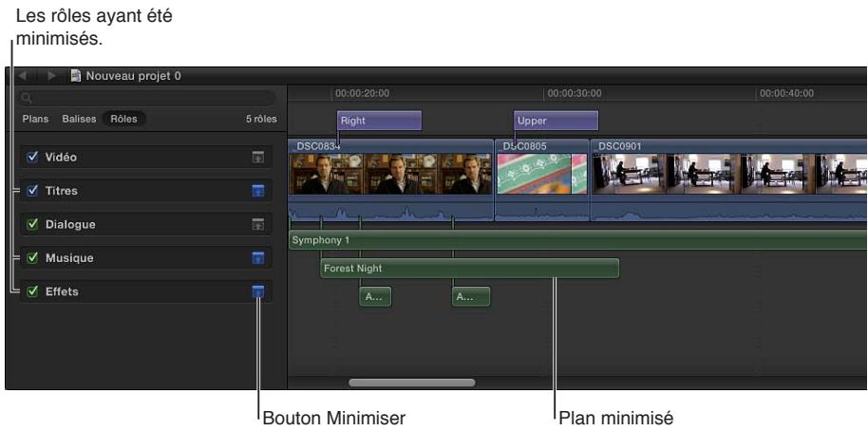
Task: Select the Right title clip
Action: pos(379,121)
